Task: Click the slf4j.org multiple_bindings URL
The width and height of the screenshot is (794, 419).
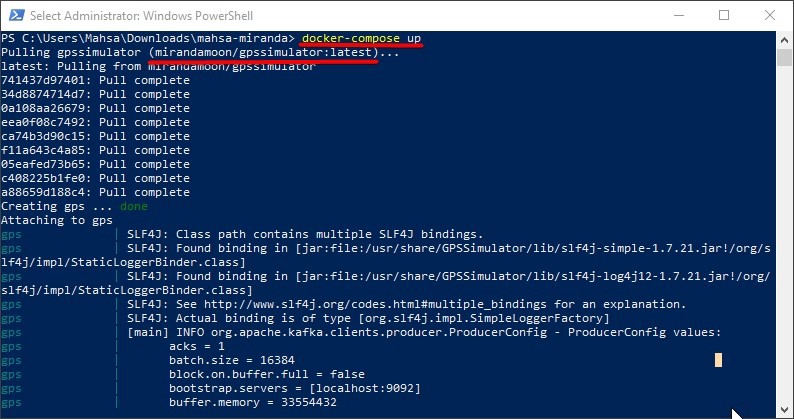Action: coord(375,304)
